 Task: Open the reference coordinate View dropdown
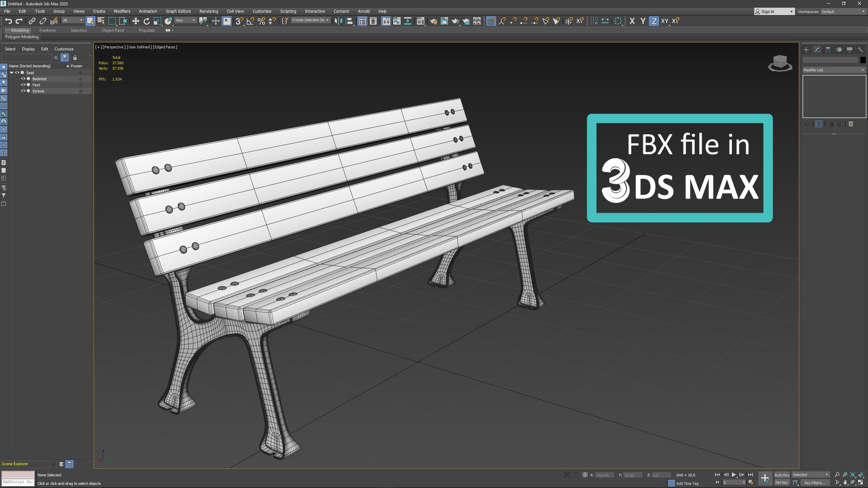[185, 20]
